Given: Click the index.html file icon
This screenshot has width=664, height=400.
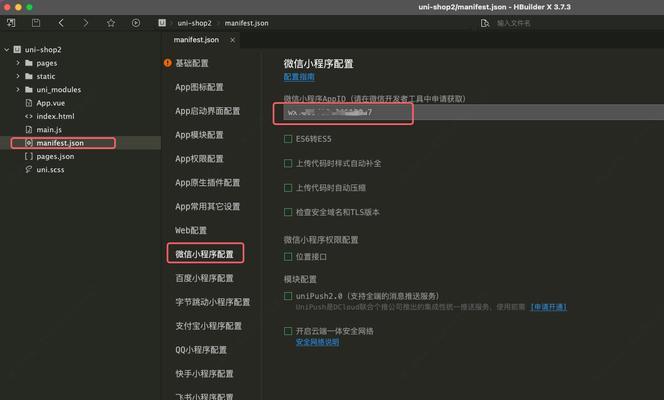Looking at the screenshot, I should 29,116.
